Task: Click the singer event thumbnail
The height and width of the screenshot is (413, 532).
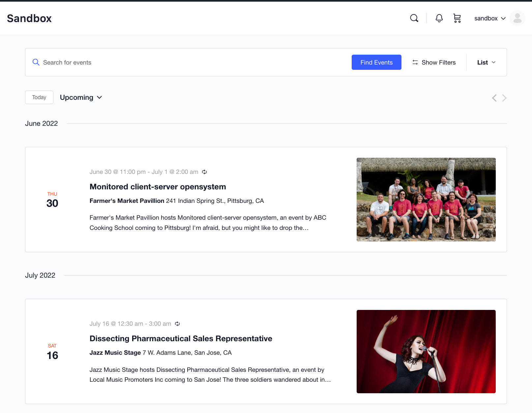Action: coord(426,351)
